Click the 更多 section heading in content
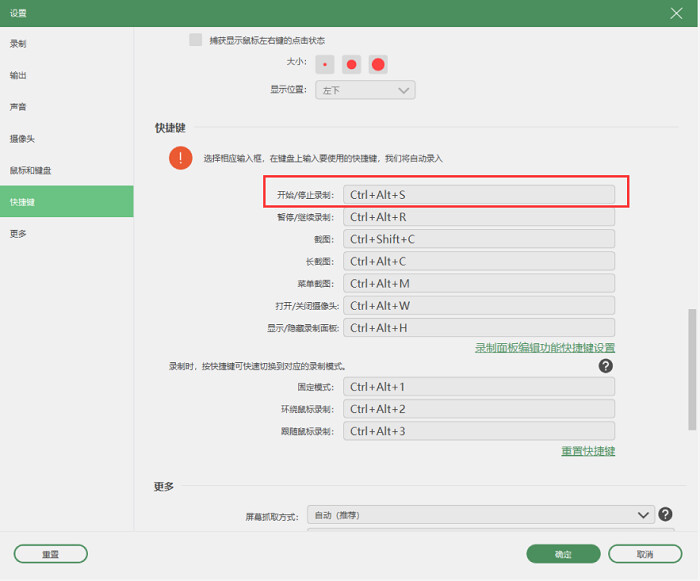700x581 pixels. pos(164,486)
